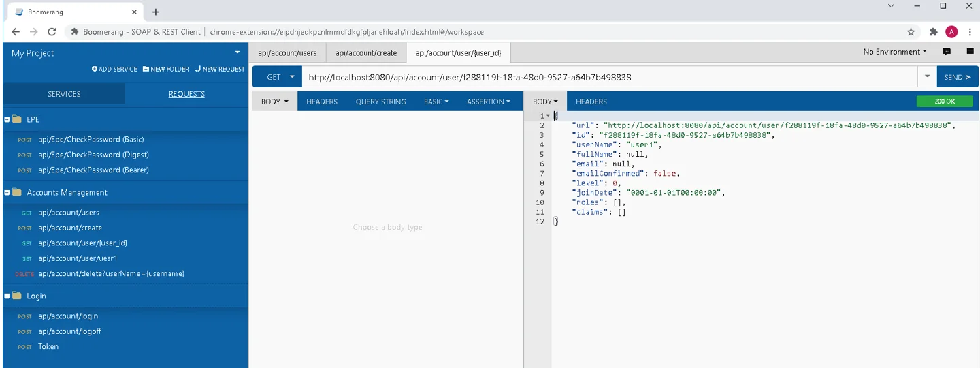Click the Login folder icon
This screenshot has width=980, height=368.
point(17,296)
